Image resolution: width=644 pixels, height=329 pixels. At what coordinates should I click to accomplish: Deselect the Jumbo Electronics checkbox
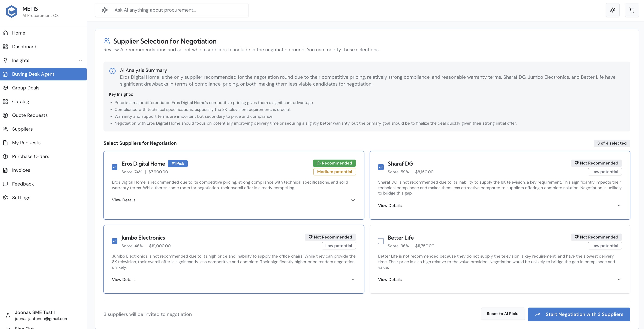115,241
